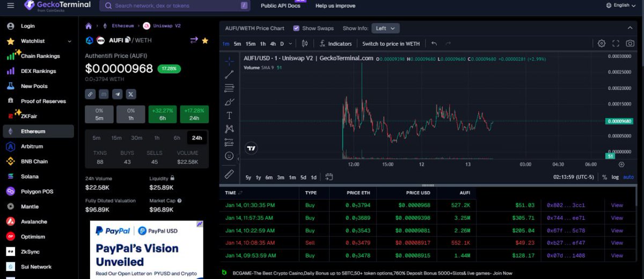This screenshot has height=279, width=644.
Task: Click the PayPal USD advertisement
Action: (x=147, y=250)
